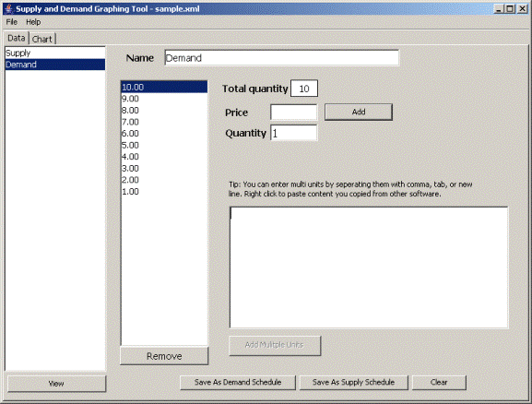This screenshot has height=404, width=532.
Task: Click Save As Demand Schedule
Action: (x=238, y=383)
